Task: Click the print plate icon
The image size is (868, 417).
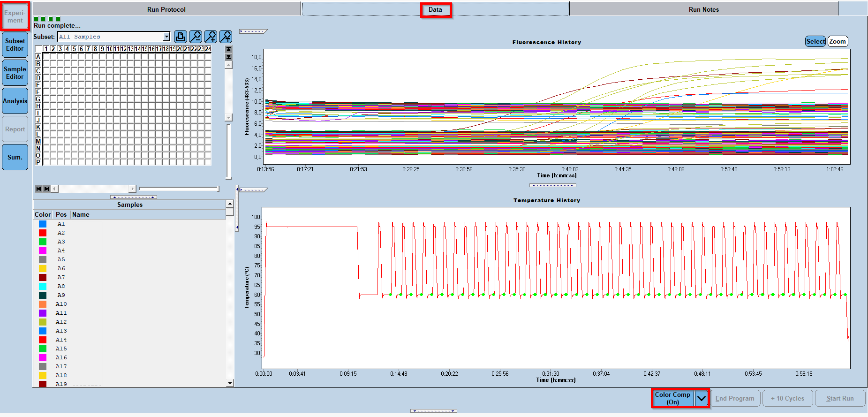Action: point(181,37)
